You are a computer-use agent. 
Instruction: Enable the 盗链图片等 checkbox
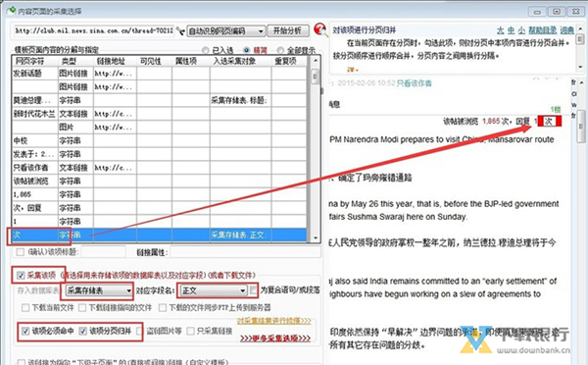pyautogui.click(x=140, y=331)
